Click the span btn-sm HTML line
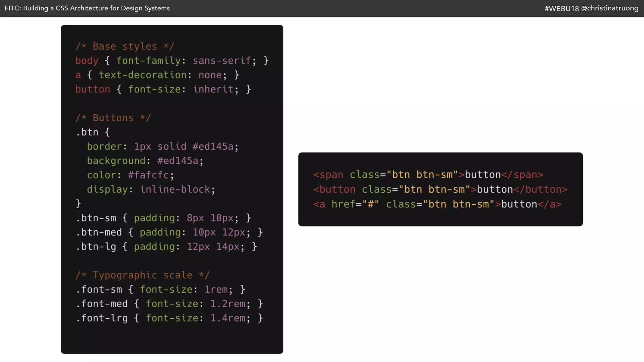644x362 pixels. [428, 175]
